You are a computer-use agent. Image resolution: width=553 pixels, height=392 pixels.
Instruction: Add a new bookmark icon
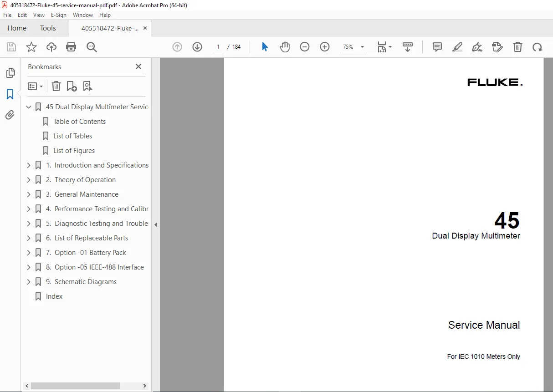pyautogui.click(x=72, y=86)
